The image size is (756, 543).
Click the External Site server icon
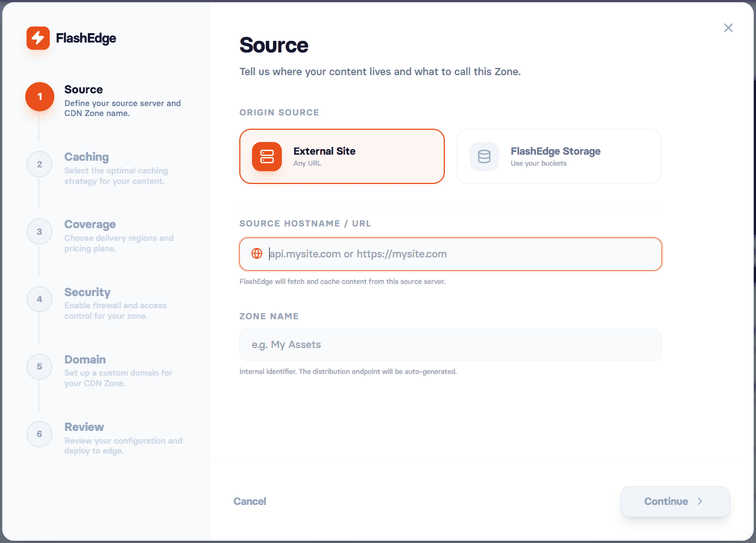(x=267, y=156)
